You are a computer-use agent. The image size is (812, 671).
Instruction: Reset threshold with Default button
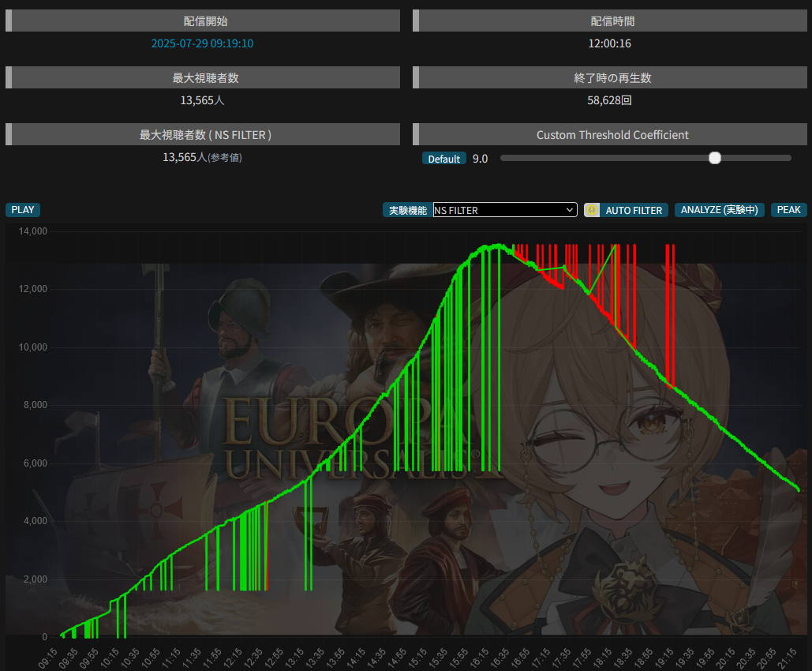pyautogui.click(x=443, y=159)
